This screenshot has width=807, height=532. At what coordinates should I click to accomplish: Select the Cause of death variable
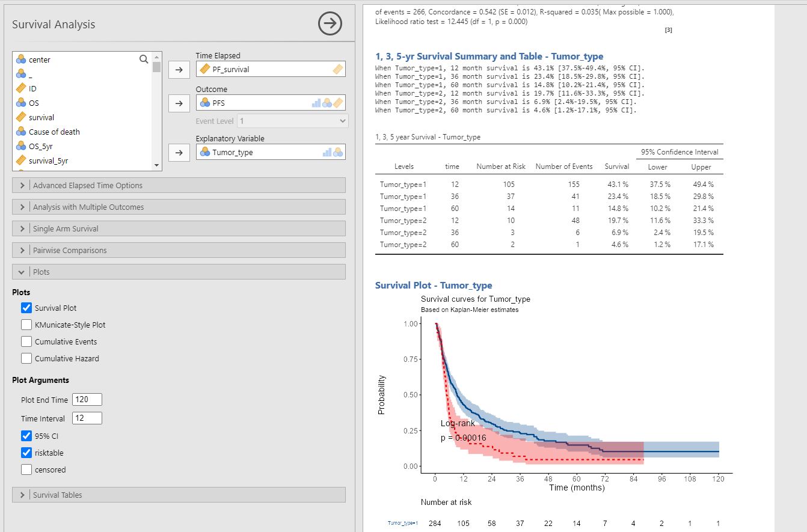54,132
